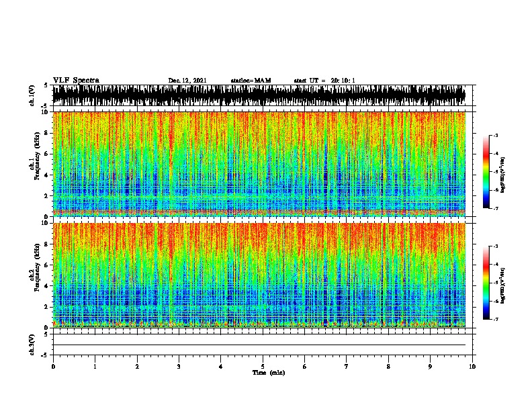Click the flat ch.3(V) trace line

(259, 345)
